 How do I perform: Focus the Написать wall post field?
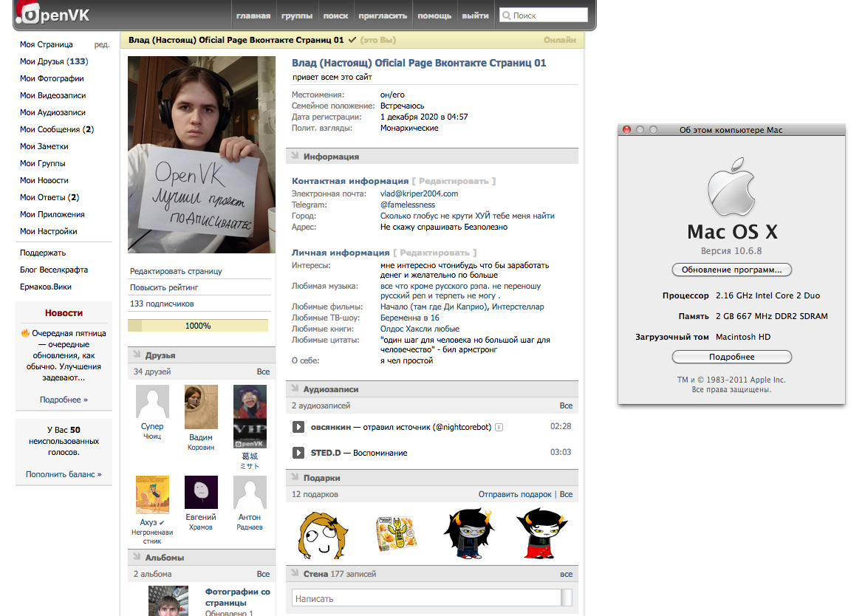[427, 598]
